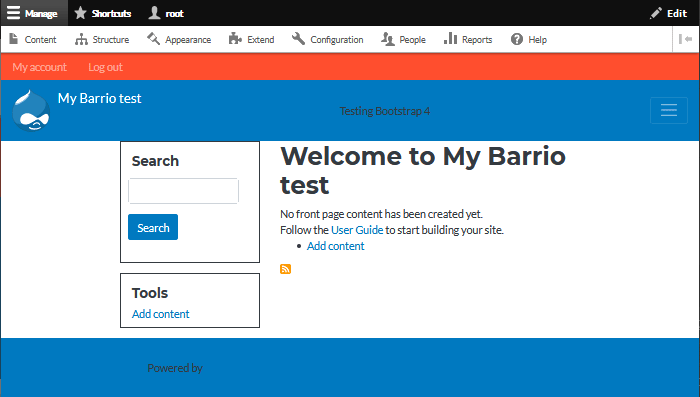Go to Appearance settings

tap(179, 39)
